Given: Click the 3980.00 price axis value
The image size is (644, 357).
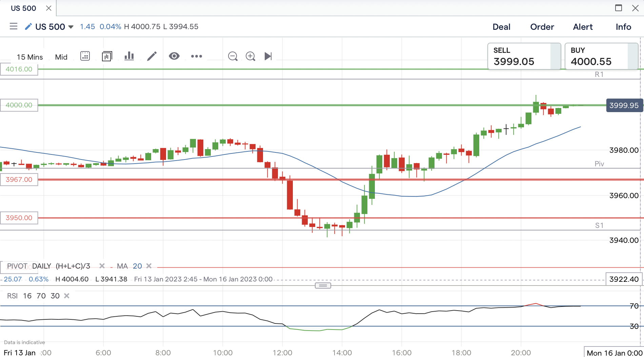Looking at the screenshot, I should [624, 150].
